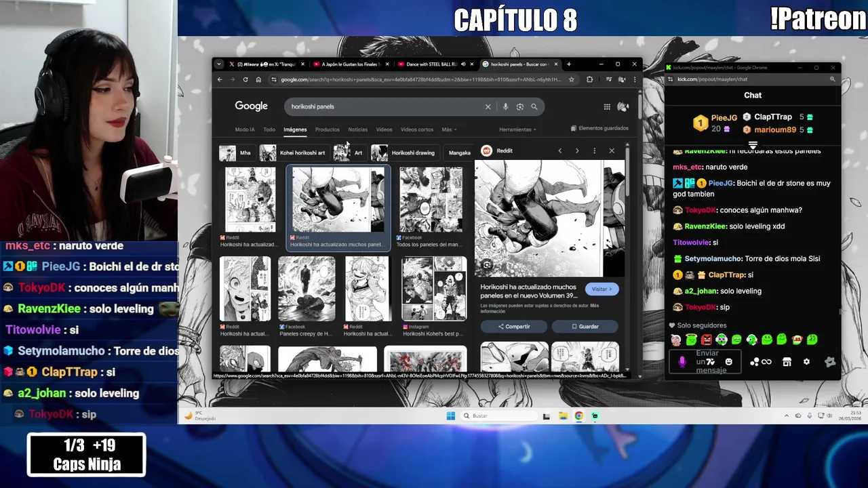Collapse the Kick chat leaderboard handle
The height and width of the screenshot is (488, 868).
pyautogui.click(x=753, y=144)
